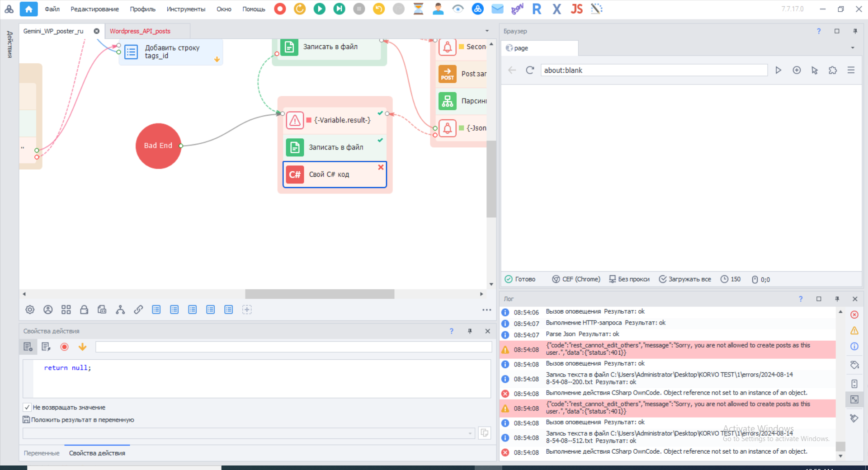Select the 'page' browser tab
Viewport: 868px width, 470px height.
(x=539, y=48)
